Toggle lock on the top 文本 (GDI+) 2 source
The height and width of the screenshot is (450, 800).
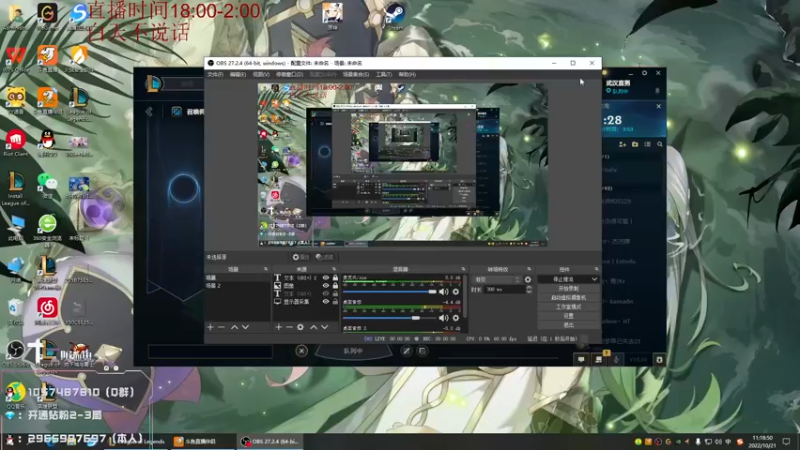click(335, 278)
